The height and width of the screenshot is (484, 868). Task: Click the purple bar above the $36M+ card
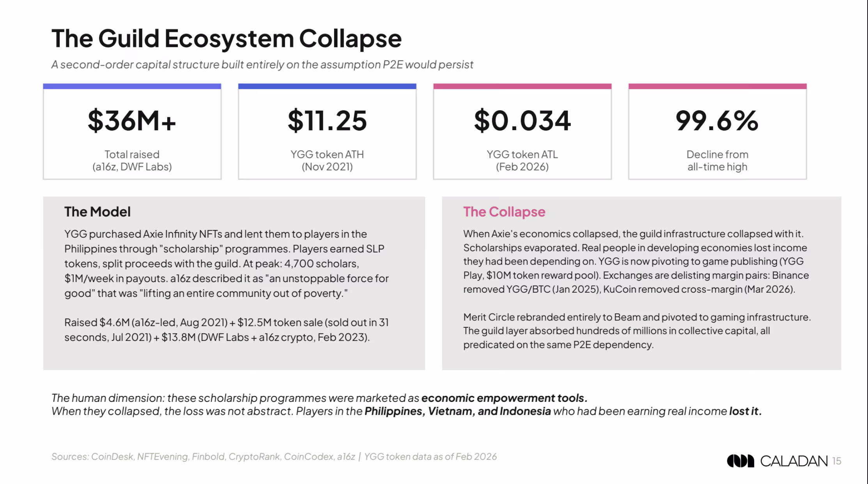point(132,86)
